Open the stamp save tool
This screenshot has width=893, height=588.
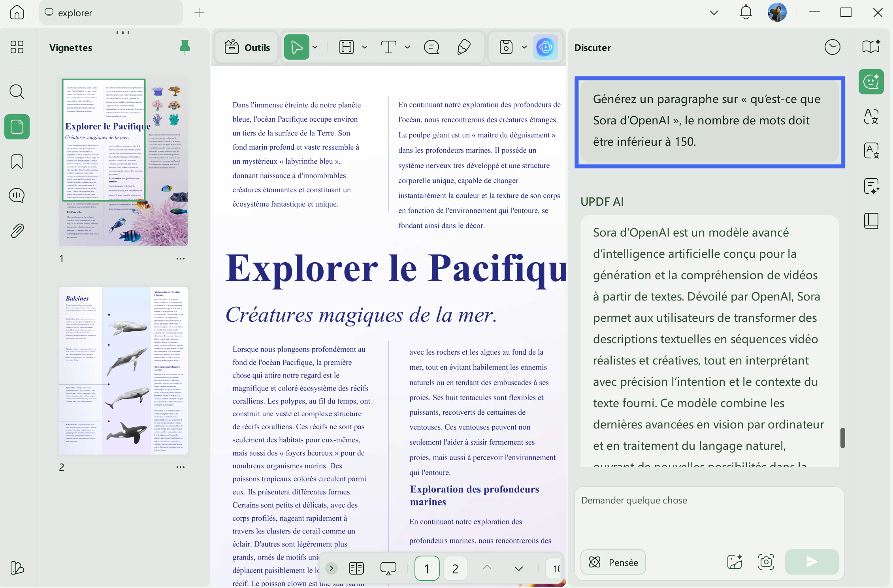click(x=506, y=47)
